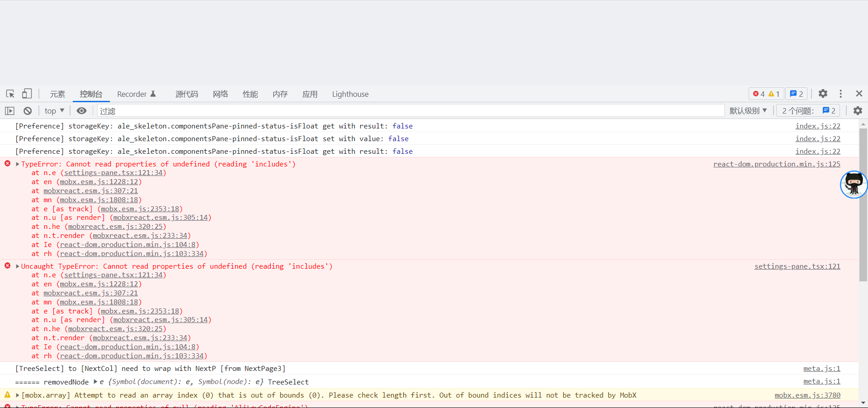Activate the inspect element picker tool

click(x=10, y=94)
